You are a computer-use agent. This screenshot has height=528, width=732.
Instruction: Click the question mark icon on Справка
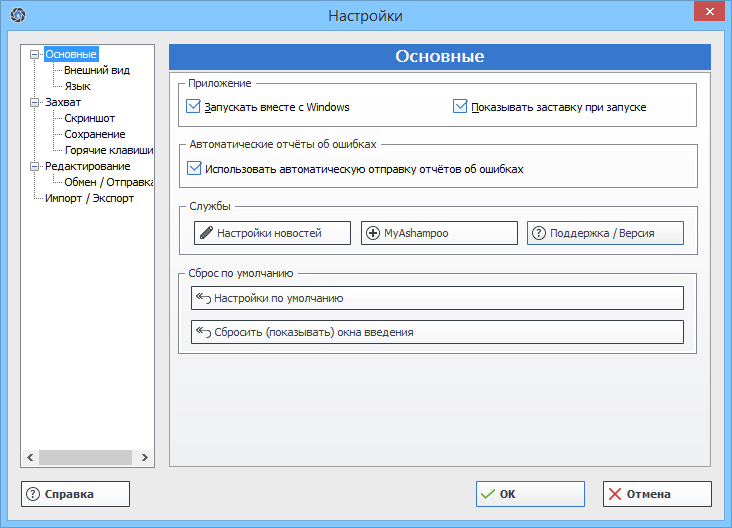(33, 494)
